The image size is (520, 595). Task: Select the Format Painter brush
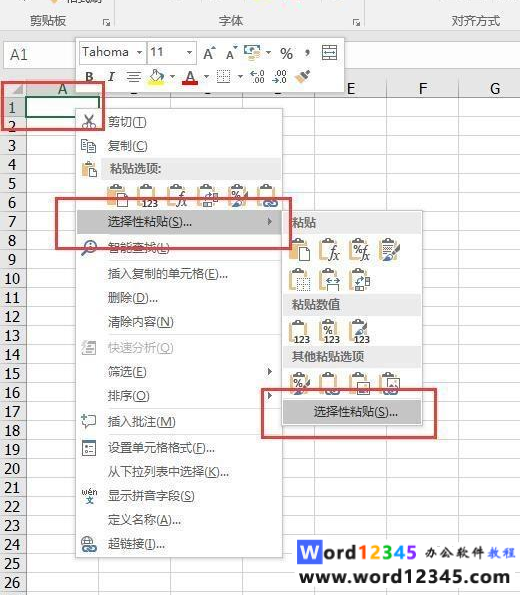(303, 77)
